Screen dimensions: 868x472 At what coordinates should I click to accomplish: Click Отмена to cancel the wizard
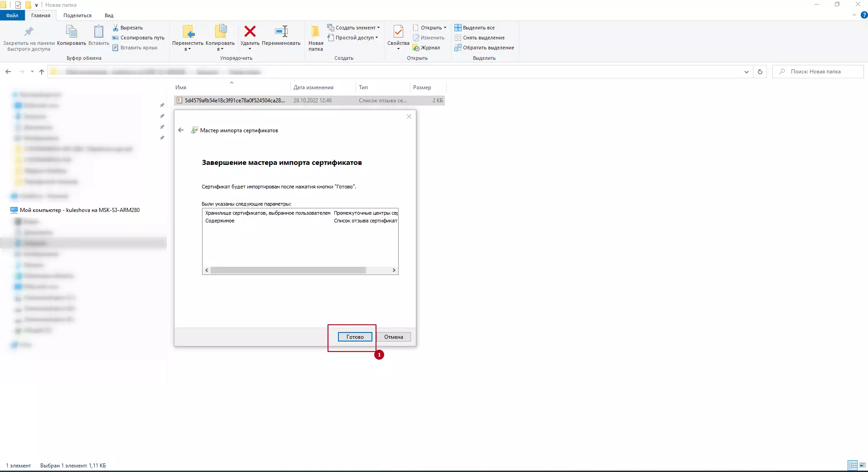394,337
